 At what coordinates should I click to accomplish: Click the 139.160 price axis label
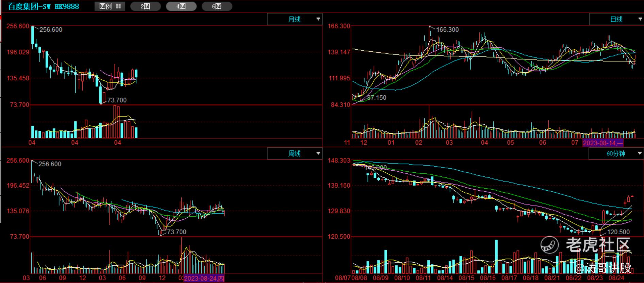coord(339,186)
